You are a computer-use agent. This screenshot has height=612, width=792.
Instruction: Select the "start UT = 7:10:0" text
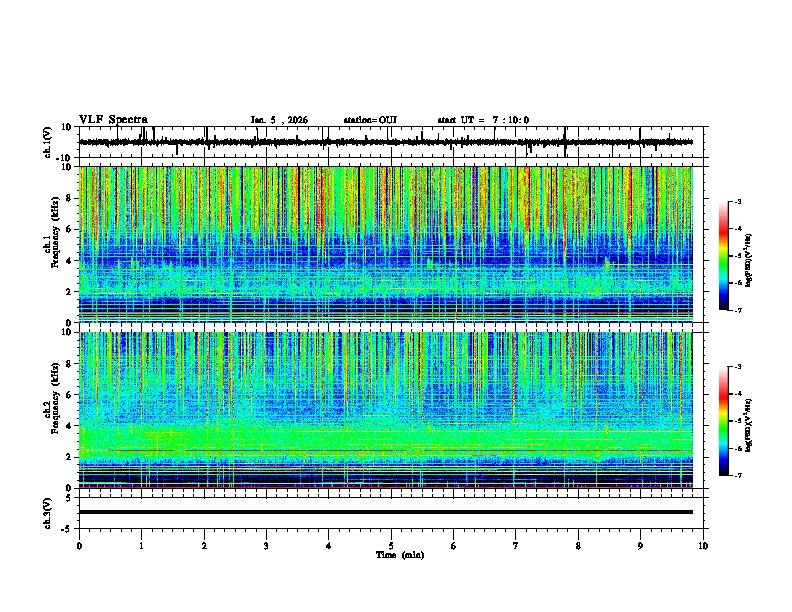pyautogui.click(x=483, y=120)
